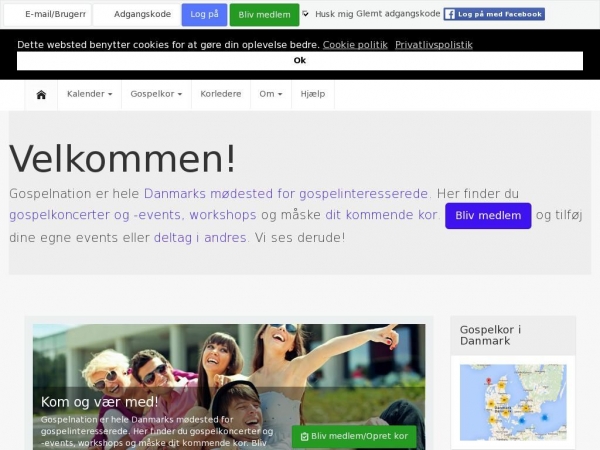Viewport: 600px width, 450px height.
Task: Open the deltag i andres link
Action: pos(200,238)
